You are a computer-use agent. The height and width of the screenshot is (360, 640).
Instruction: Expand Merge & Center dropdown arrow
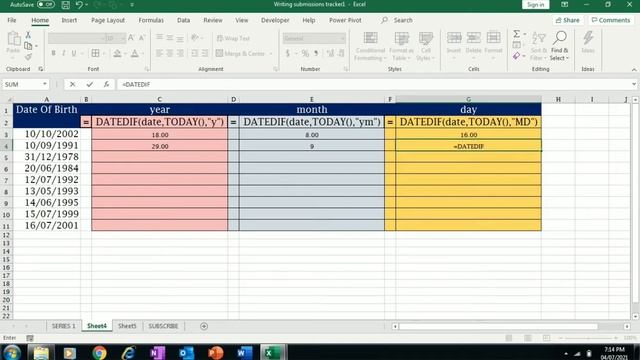[271, 54]
